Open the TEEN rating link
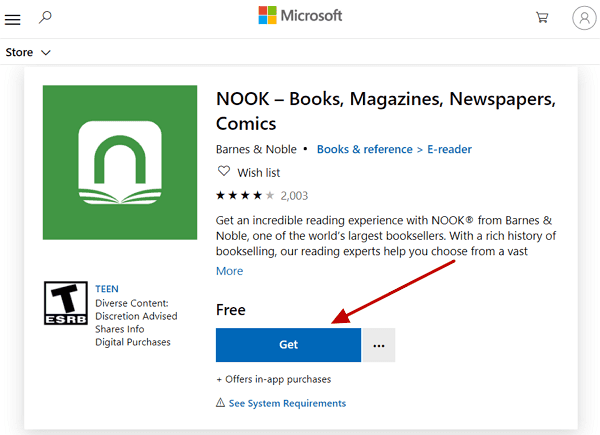Image resolution: width=600 pixels, height=435 pixels. tap(107, 289)
